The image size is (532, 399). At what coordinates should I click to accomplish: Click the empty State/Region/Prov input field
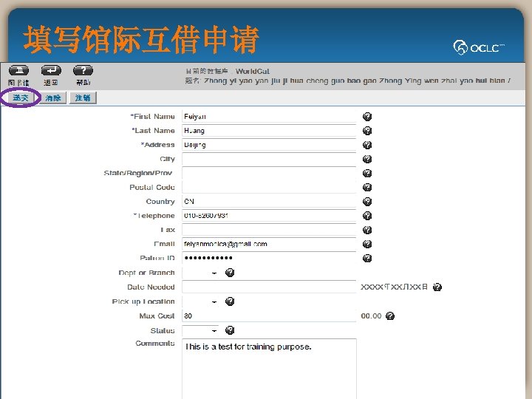coord(269,173)
